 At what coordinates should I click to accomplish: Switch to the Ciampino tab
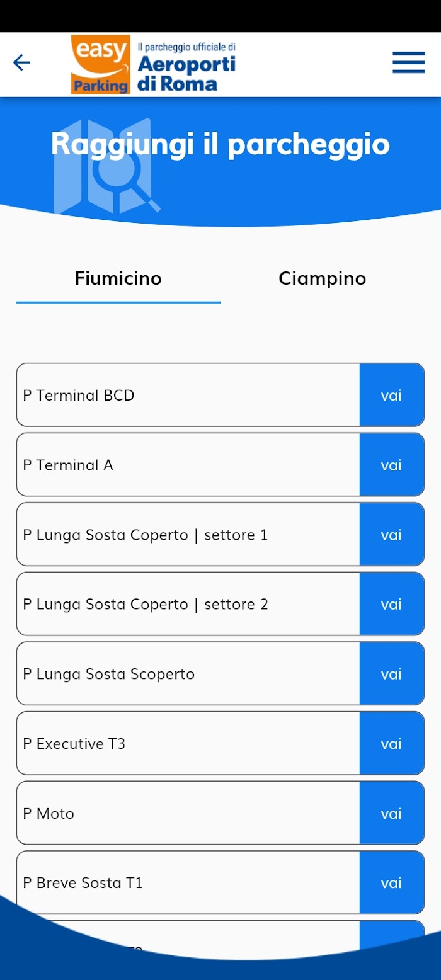pyautogui.click(x=322, y=278)
